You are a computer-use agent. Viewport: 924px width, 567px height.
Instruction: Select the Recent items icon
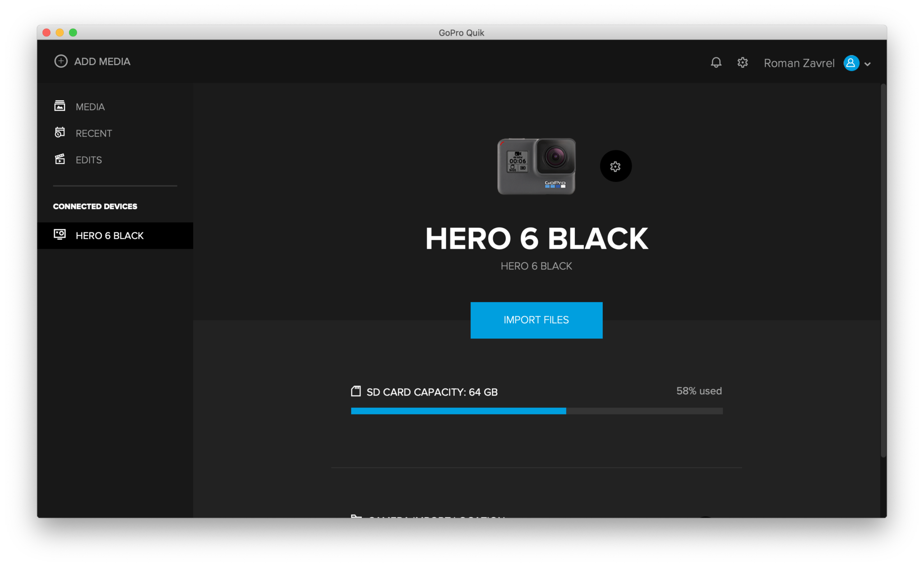pyautogui.click(x=60, y=132)
